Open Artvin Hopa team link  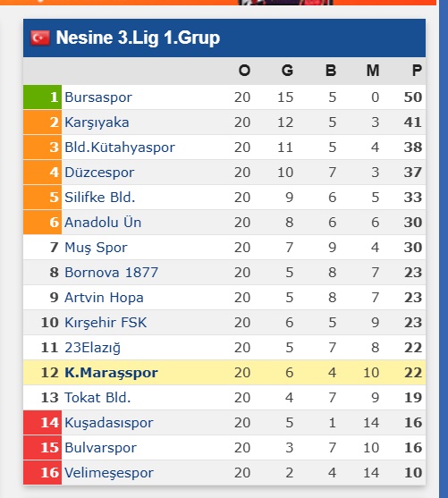tap(104, 298)
